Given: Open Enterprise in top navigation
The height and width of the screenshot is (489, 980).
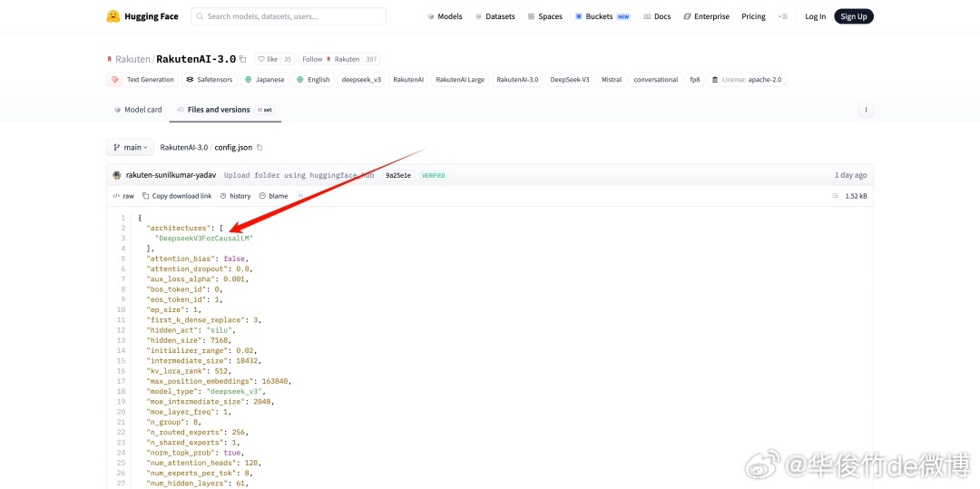Looking at the screenshot, I should (x=706, y=17).
